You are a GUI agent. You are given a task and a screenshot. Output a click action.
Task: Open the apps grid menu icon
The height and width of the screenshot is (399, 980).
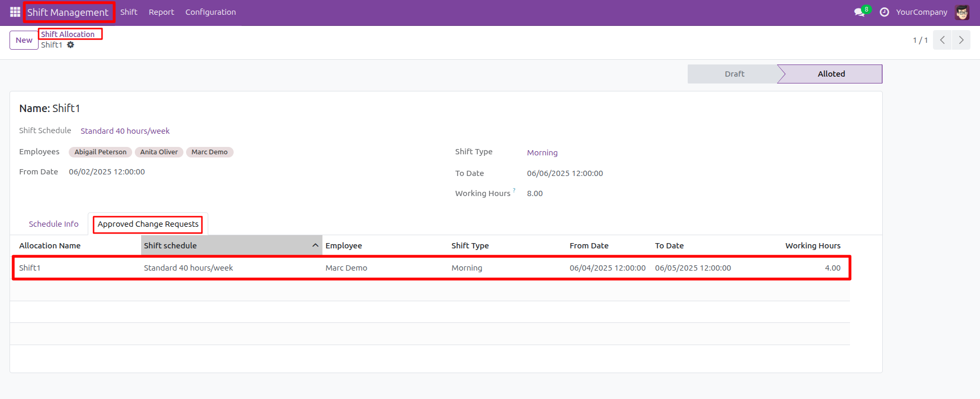point(15,12)
